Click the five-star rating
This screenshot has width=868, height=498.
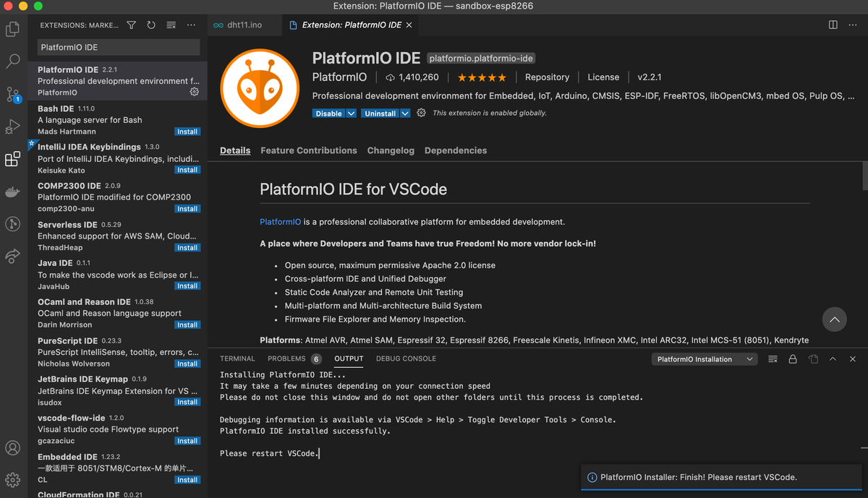coord(482,77)
